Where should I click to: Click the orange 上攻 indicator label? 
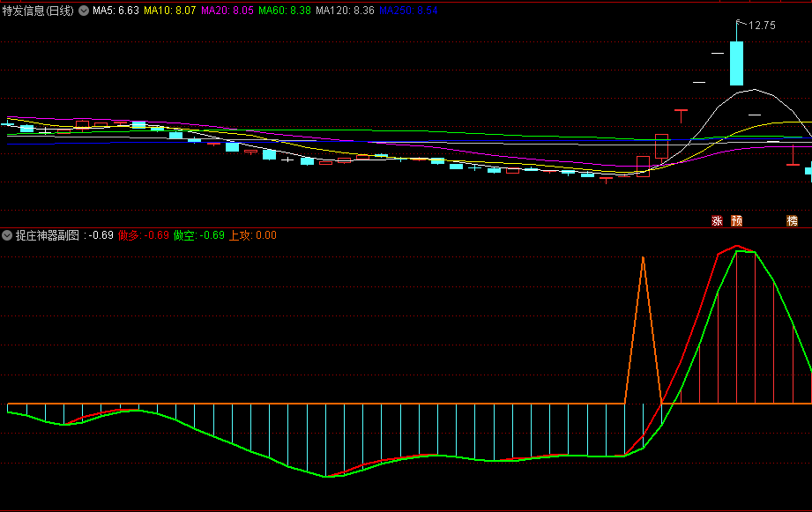pos(252,235)
